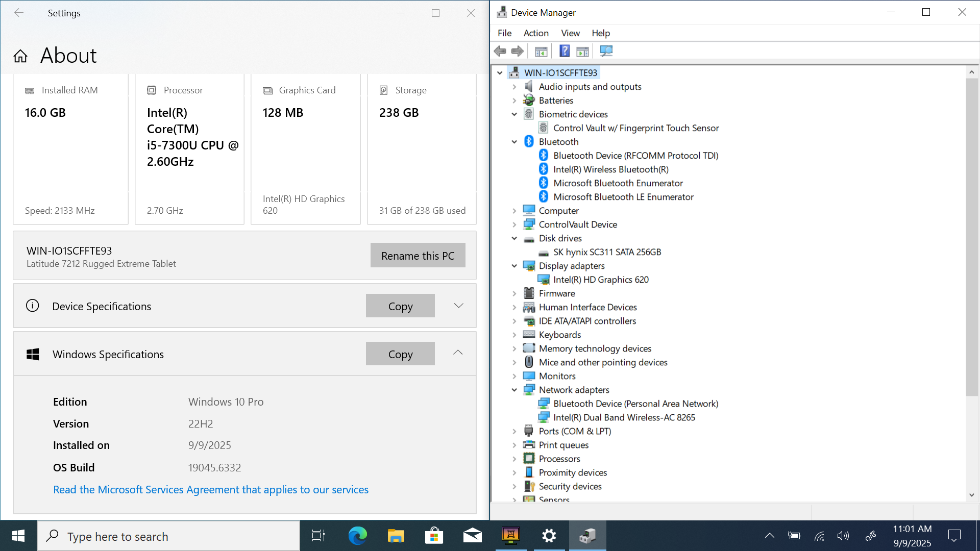980x551 pixels.
Task: Open Microsoft Services Agreement link
Action: point(211,490)
